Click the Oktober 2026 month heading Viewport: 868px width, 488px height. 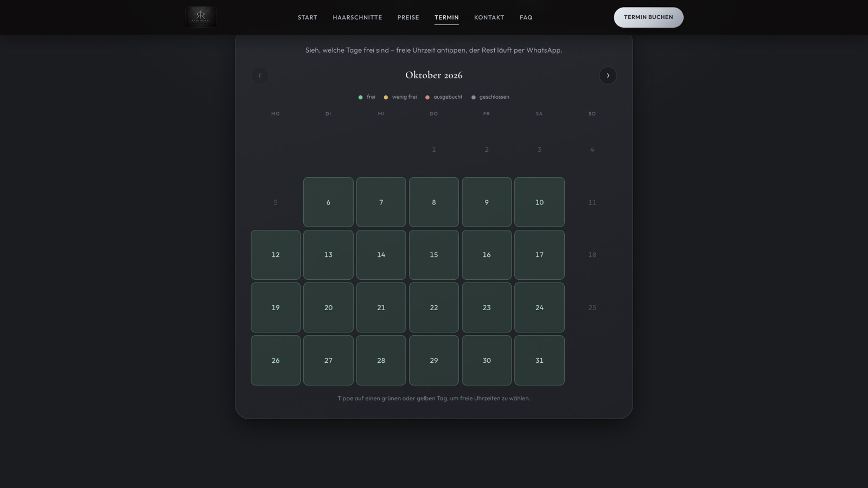point(434,75)
